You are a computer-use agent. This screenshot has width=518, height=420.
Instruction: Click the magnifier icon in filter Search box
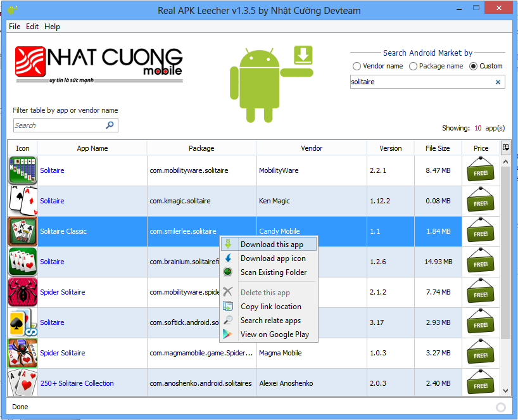coord(110,125)
